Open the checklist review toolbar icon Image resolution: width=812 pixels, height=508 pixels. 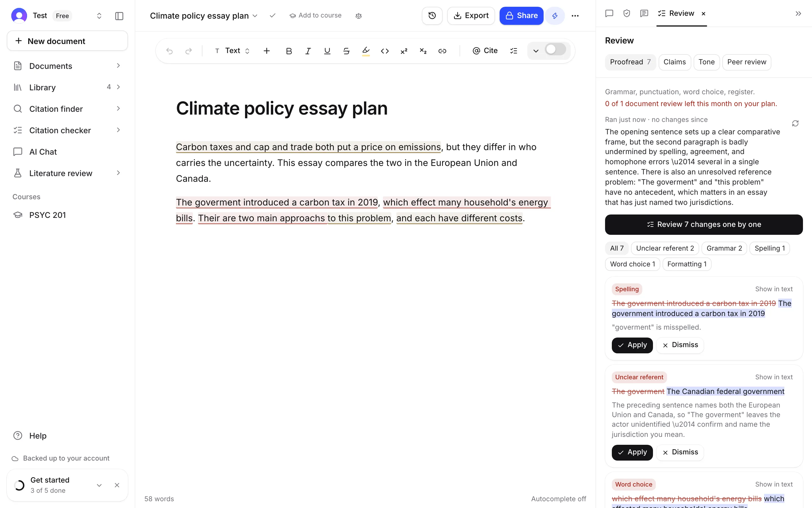(514, 51)
